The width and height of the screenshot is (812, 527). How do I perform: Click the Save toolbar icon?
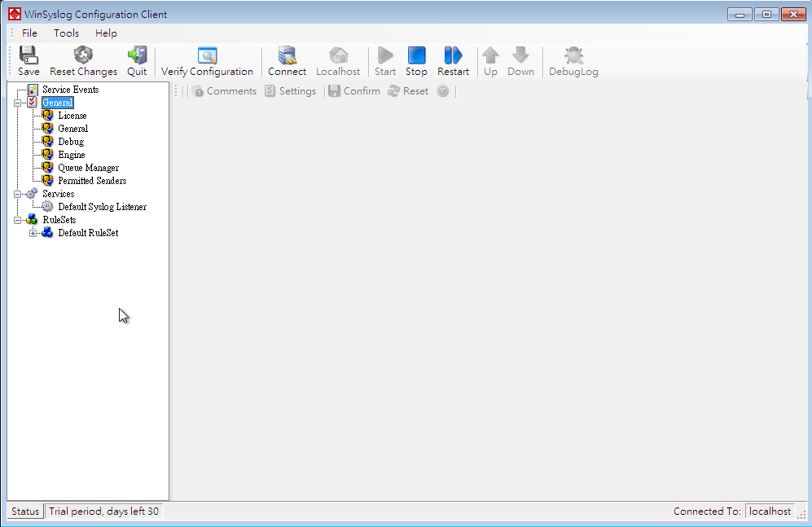tap(29, 55)
